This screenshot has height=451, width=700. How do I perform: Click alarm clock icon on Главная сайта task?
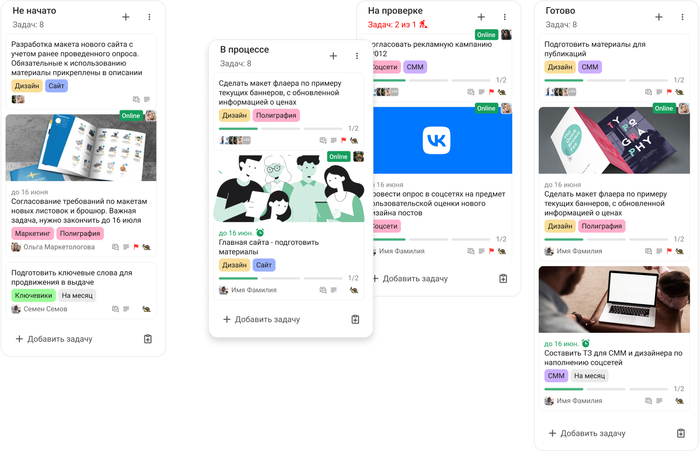tap(260, 233)
